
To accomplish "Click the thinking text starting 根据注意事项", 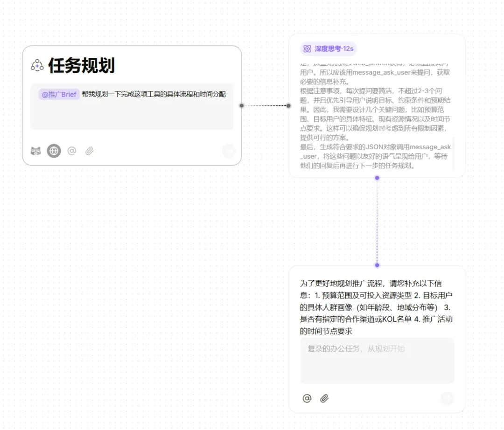I will tap(375, 114).
